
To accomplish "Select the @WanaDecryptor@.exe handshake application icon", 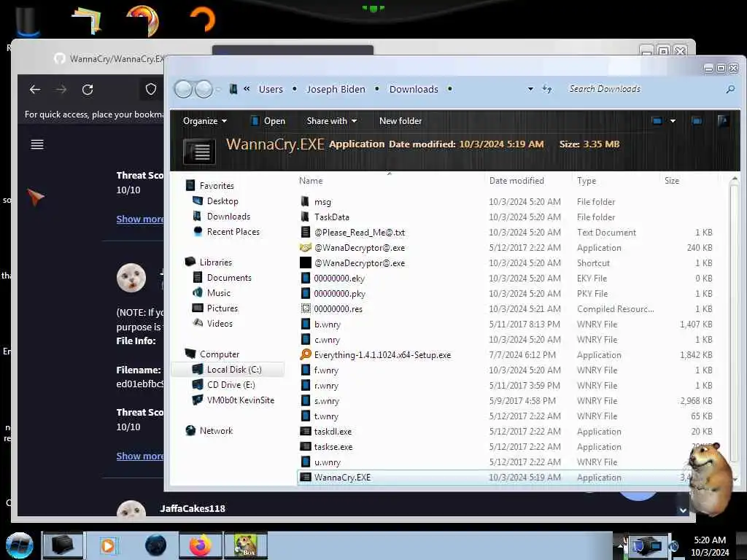I will tap(306, 248).
